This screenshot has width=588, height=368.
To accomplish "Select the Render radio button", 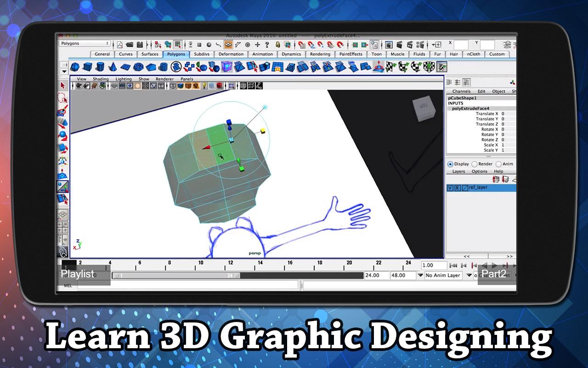I will [x=475, y=164].
